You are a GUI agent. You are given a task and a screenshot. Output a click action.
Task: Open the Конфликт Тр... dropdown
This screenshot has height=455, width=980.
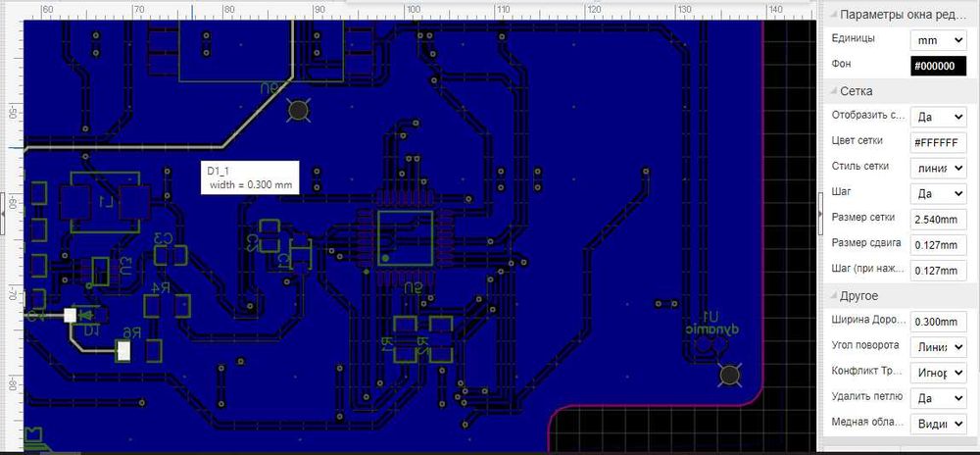[938, 373]
